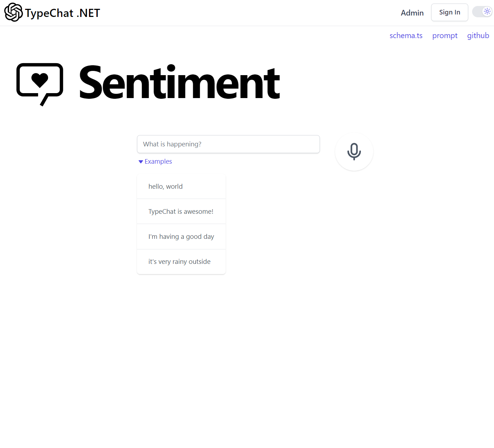Choose the "I'm having a good day" example
Viewport: 494px width, 448px height.
coord(181,237)
